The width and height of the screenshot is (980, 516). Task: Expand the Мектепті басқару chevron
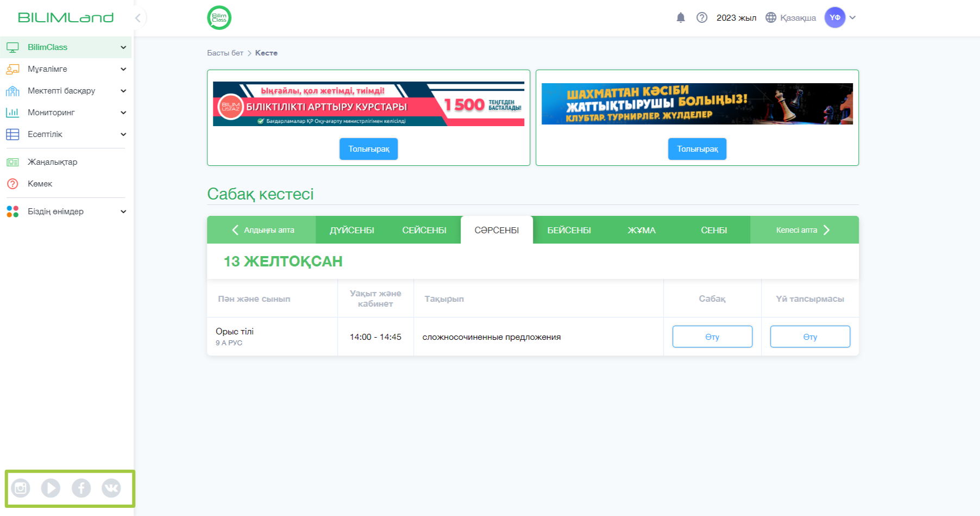pos(123,91)
